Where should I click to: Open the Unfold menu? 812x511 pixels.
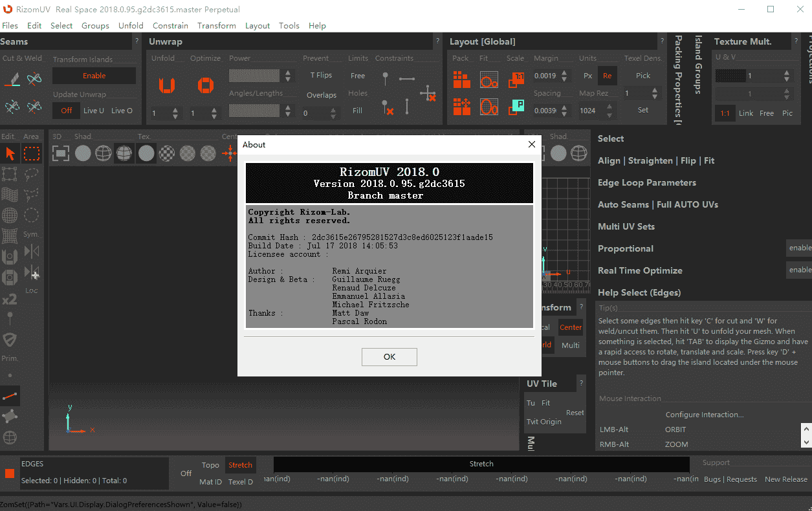[x=131, y=25]
